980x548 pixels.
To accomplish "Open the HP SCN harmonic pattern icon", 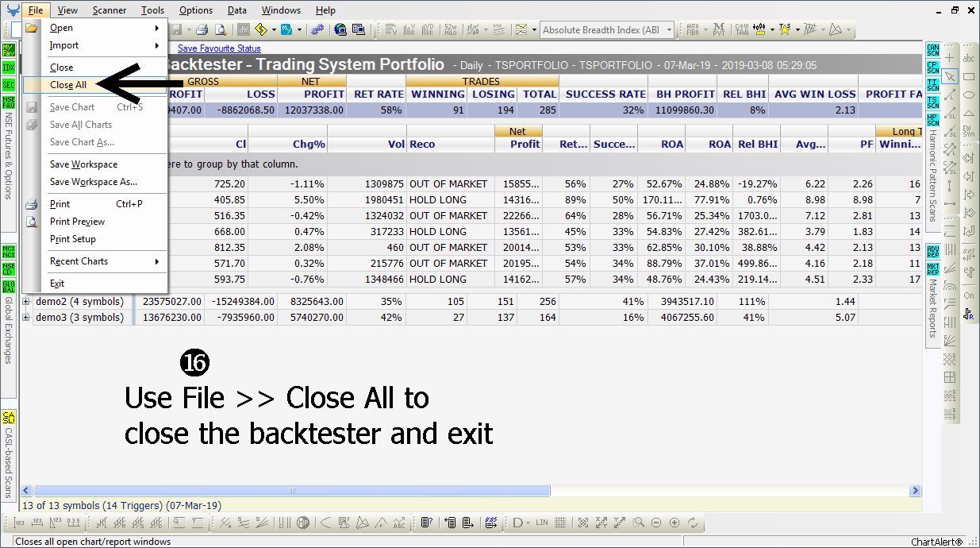I will (x=932, y=119).
